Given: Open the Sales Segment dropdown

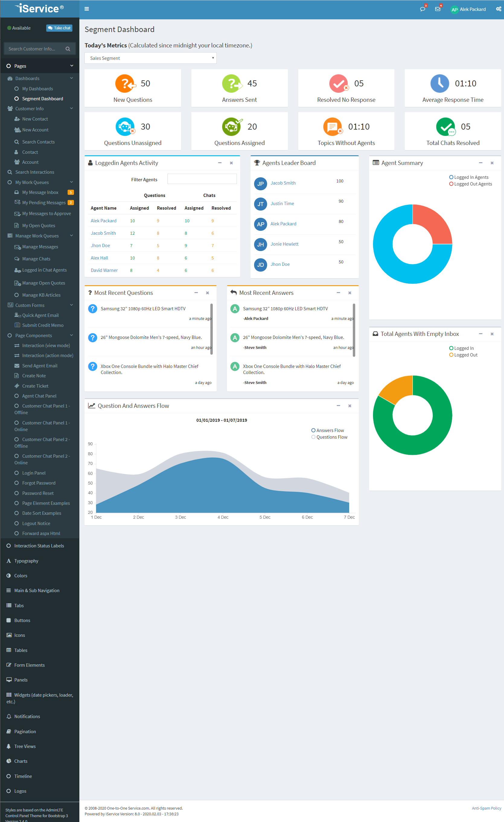Looking at the screenshot, I should (150, 58).
